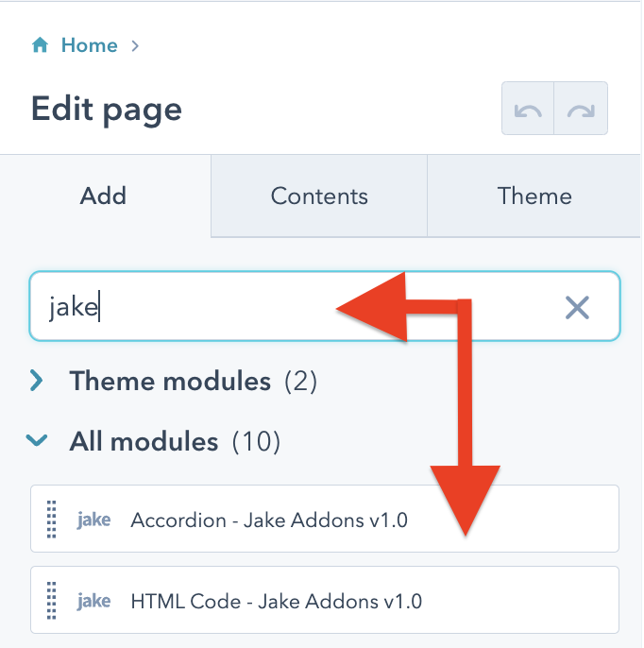
Task: Click the HTML Code module drag handle
Action: click(x=52, y=600)
